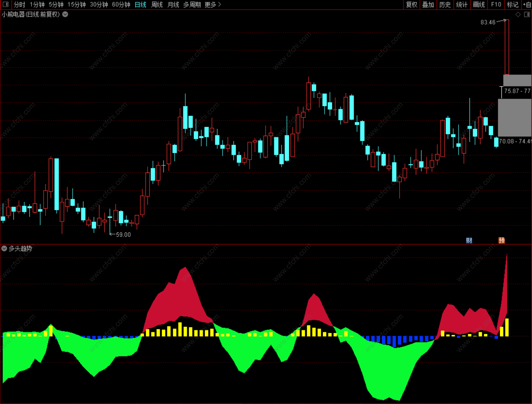Click the 叠加 overlay button
This screenshot has height=404, width=532.
[x=428, y=5]
